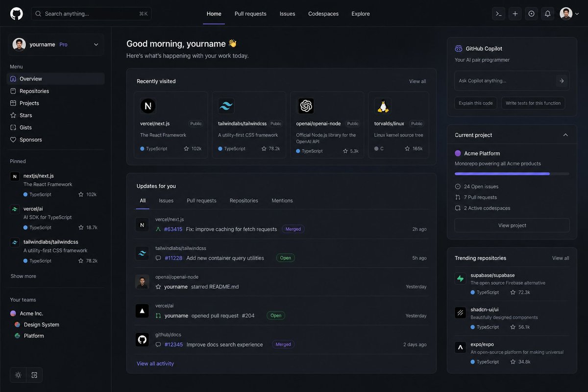Go to Pull requests in top nav

tap(250, 14)
